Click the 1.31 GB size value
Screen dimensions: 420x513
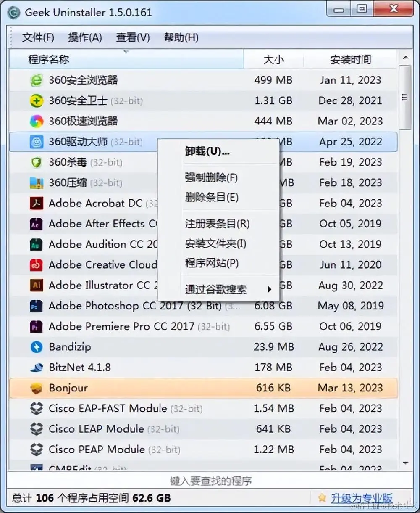pyautogui.click(x=273, y=100)
